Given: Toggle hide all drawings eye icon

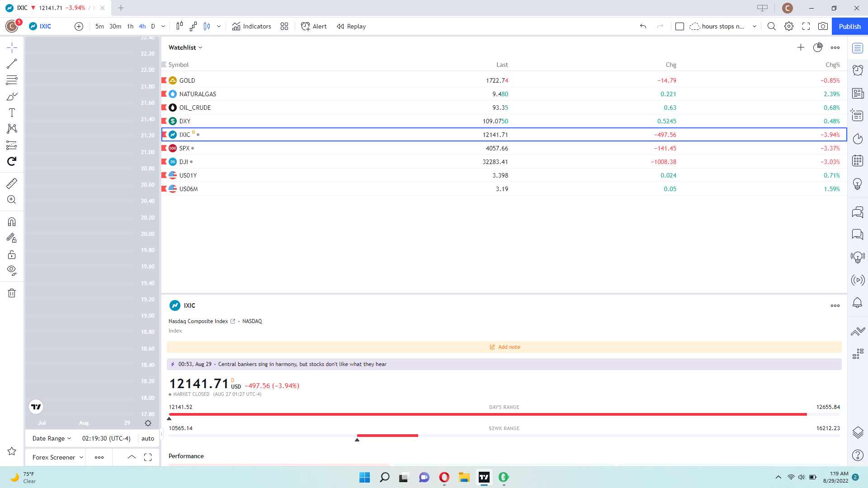Looking at the screenshot, I should pyautogui.click(x=12, y=271).
